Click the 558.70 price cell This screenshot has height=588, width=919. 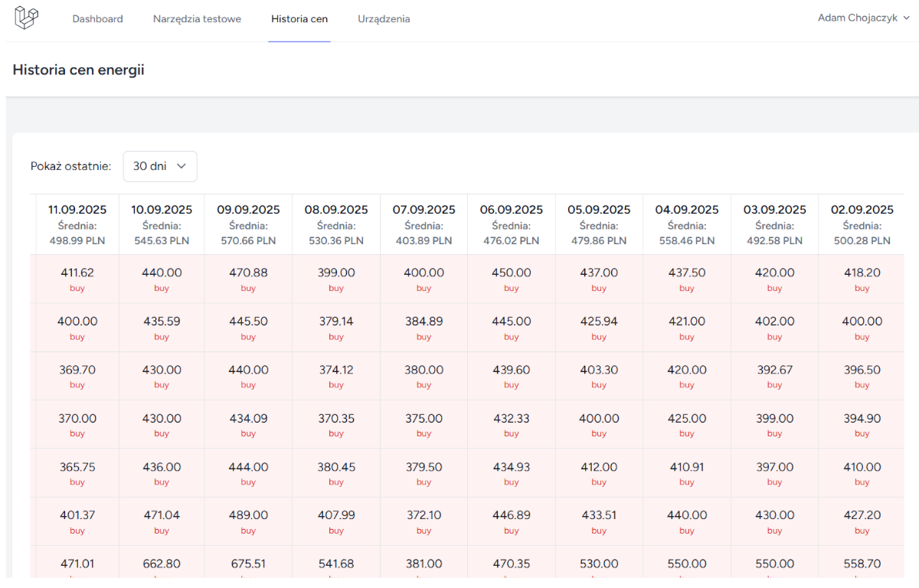tap(862, 563)
